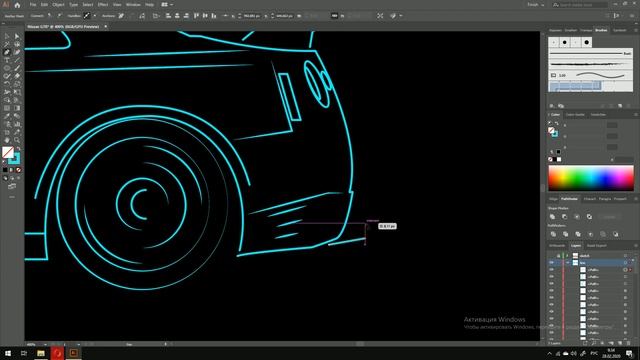Open the Effect menu
The width and height of the screenshot is (640, 360).
(102, 5)
